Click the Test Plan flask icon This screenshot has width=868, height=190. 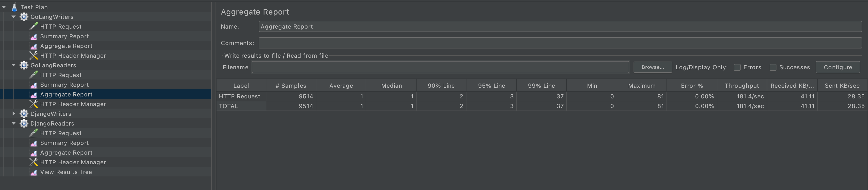click(14, 7)
